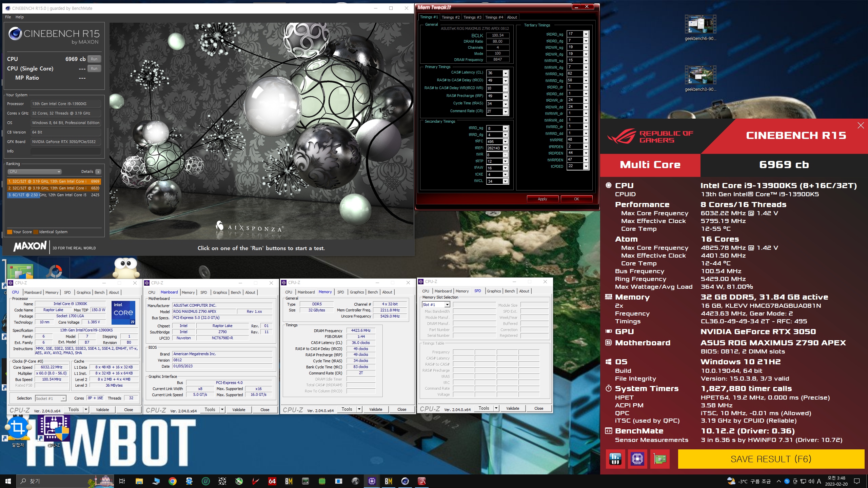This screenshot has height=488, width=868.
Task: Open the green U circle taskbar icon
Action: [x=206, y=481]
